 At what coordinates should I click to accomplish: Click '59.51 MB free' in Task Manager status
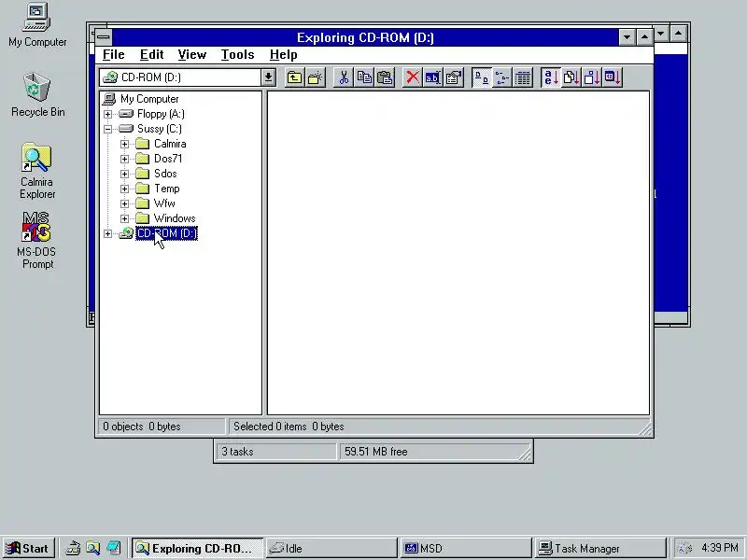point(376,452)
